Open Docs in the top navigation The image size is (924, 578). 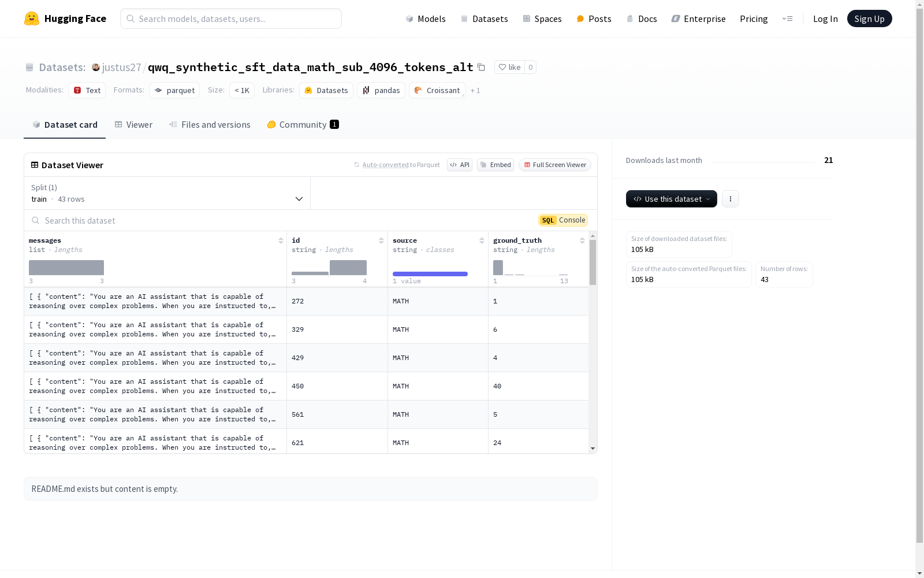click(x=642, y=18)
